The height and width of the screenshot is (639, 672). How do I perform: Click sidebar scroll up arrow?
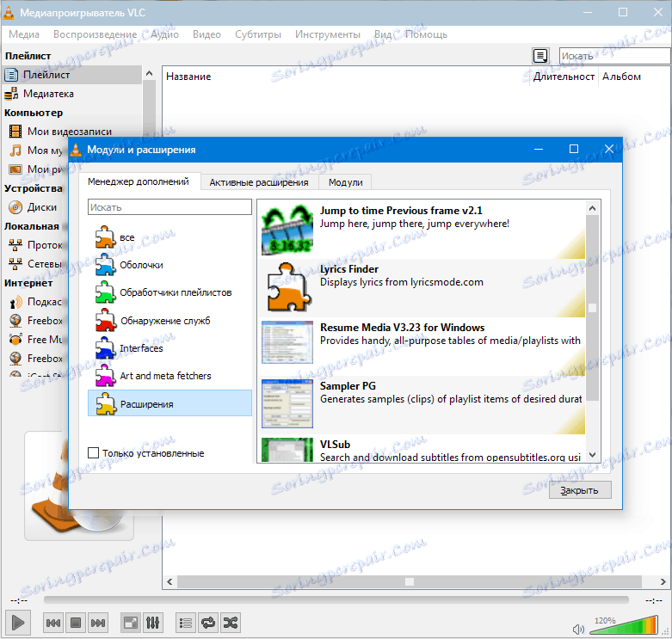pos(149,73)
